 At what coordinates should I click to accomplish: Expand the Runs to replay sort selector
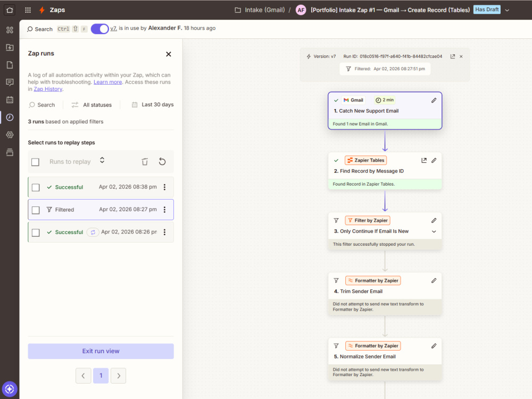pyautogui.click(x=102, y=160)
